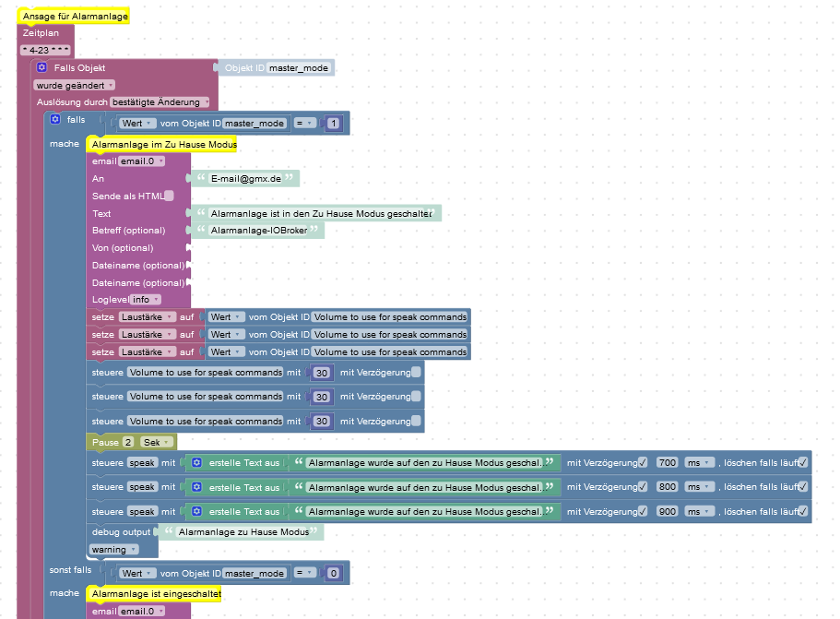
Task: Edit number 1 in the falls condition
Action: point(333,124)
